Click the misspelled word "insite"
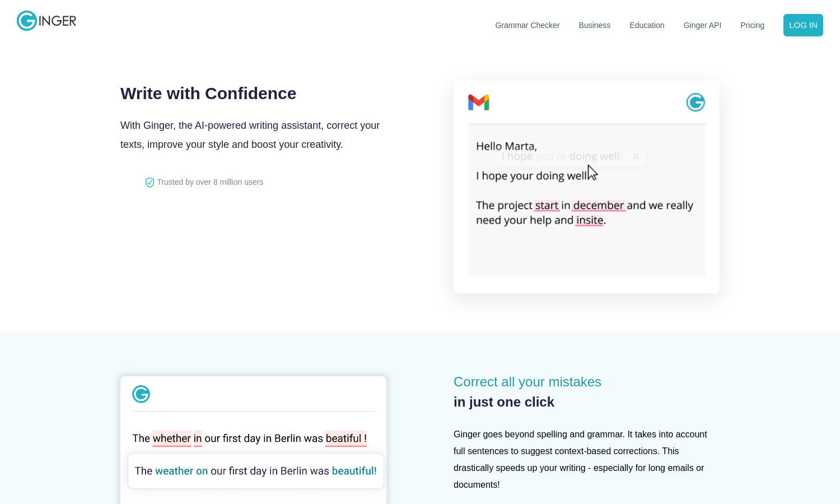Screen dimensions: 840x504 [590, 221]
